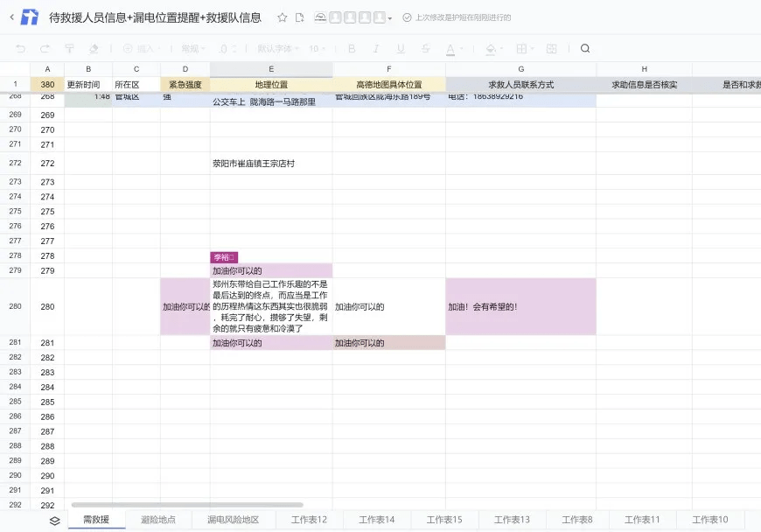Open the cell borders tool
This screenshot has width=761, height=532.
click(x=521, y=48)
